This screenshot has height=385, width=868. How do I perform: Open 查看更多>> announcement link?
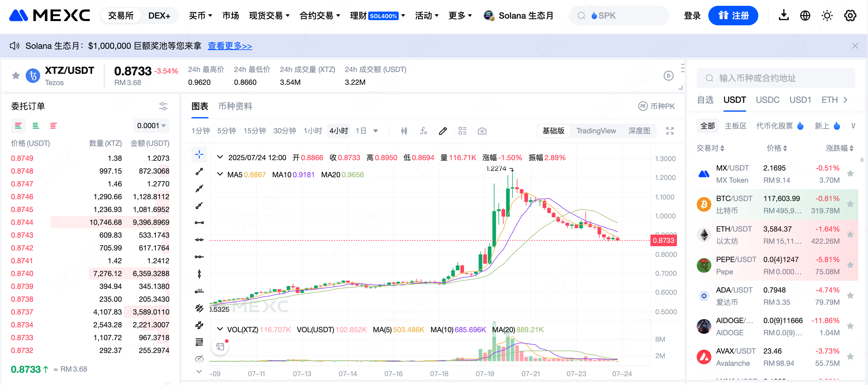point(230,45)
